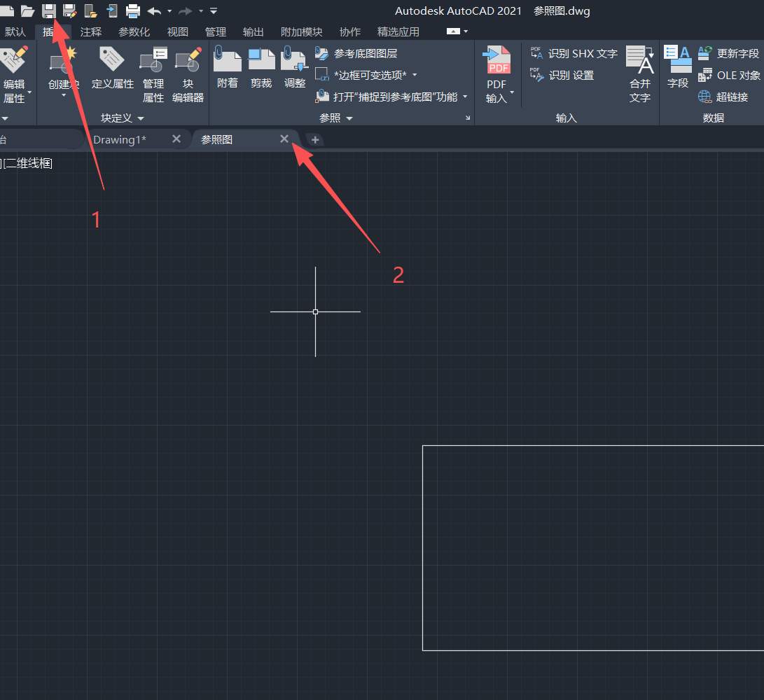This screenshot has height=700, width=764.
Task: Click the PDF 输入 import icon
Action: click(497, 75)
